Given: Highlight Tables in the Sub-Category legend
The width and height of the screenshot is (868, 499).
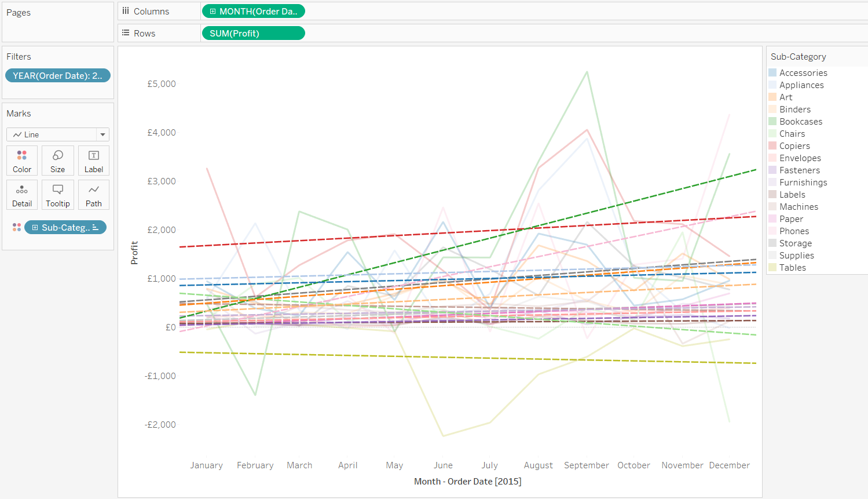Looking at the screenshot, I should point(792,268).
